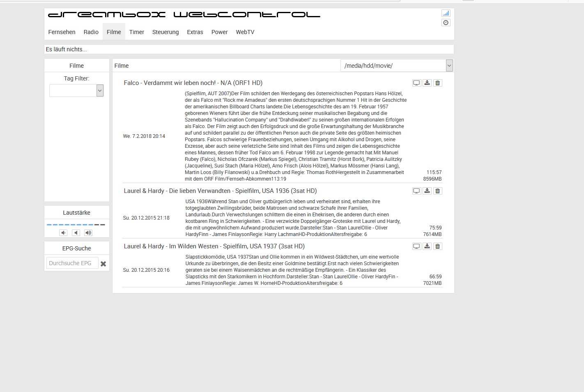Screen dimensions: 584x392
Task: Set volume at the last dash of Lautstärke bar
Action: pyautogui.click(x=103, y=225)
